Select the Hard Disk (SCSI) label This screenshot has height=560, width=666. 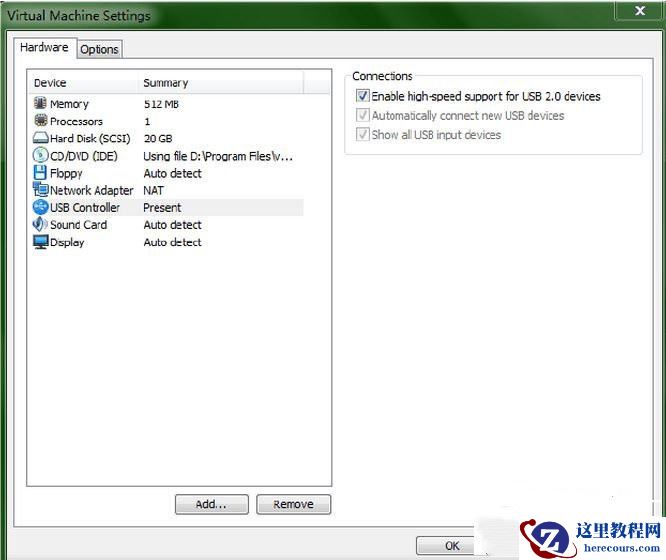pos(90,139)
